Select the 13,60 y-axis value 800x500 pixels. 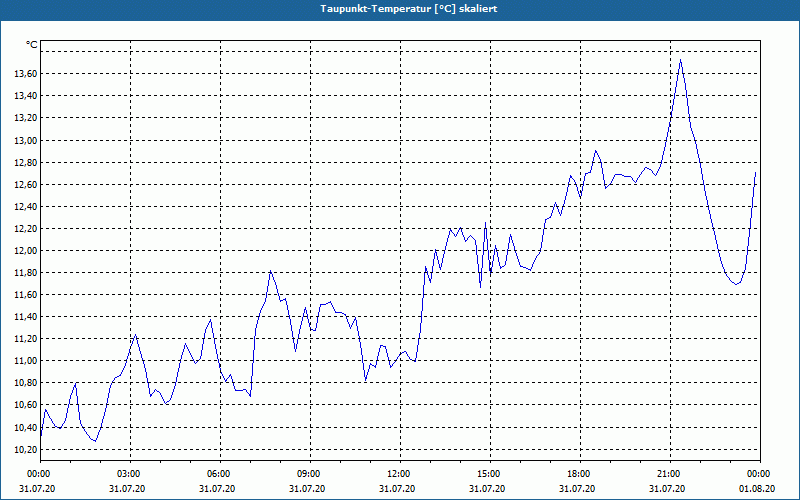(27, 74)
